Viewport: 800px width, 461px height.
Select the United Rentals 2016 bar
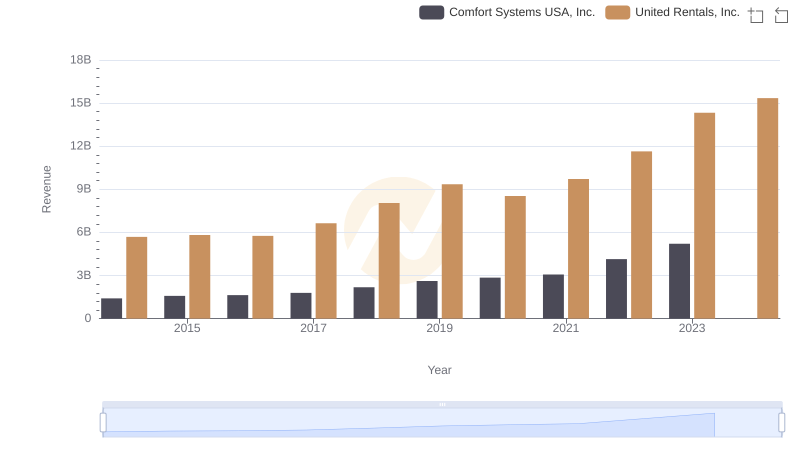263,277
